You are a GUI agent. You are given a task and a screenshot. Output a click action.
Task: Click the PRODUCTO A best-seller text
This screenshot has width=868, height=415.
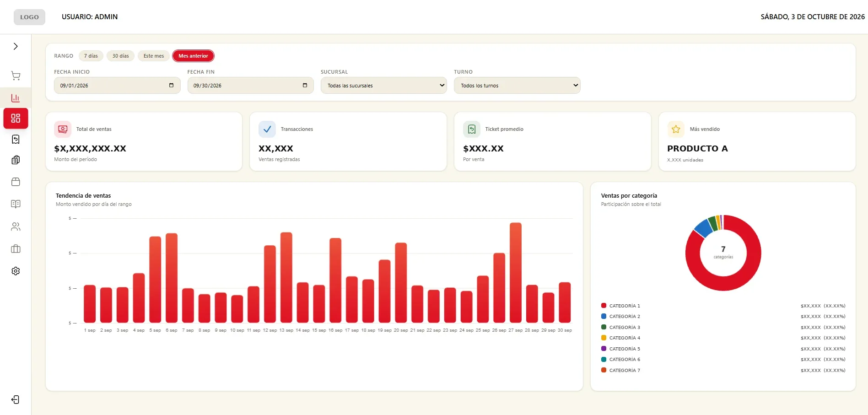pos(697,149)
